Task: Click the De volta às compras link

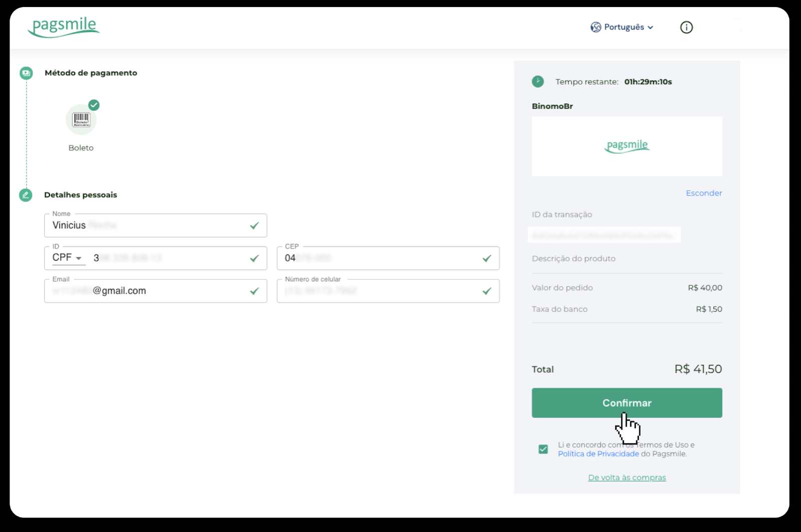Action: [627, 478]
